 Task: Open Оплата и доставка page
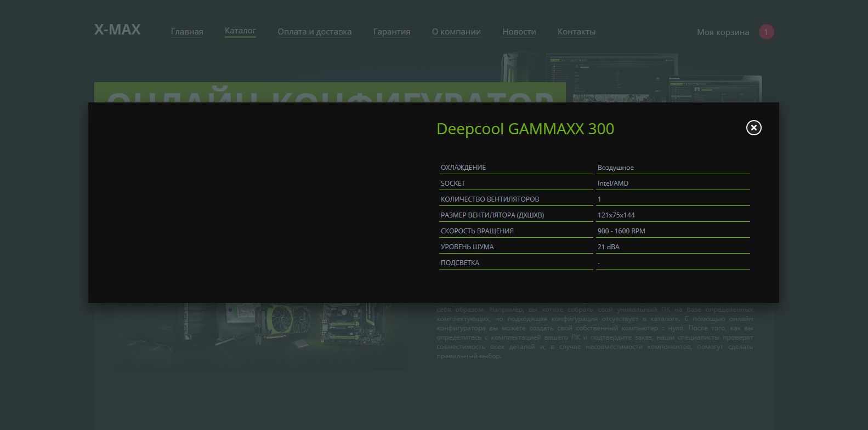314,32
